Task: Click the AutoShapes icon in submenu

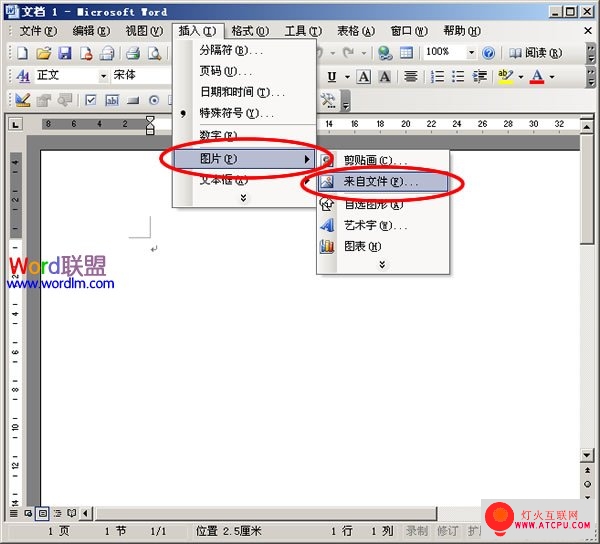Action: 327,204
